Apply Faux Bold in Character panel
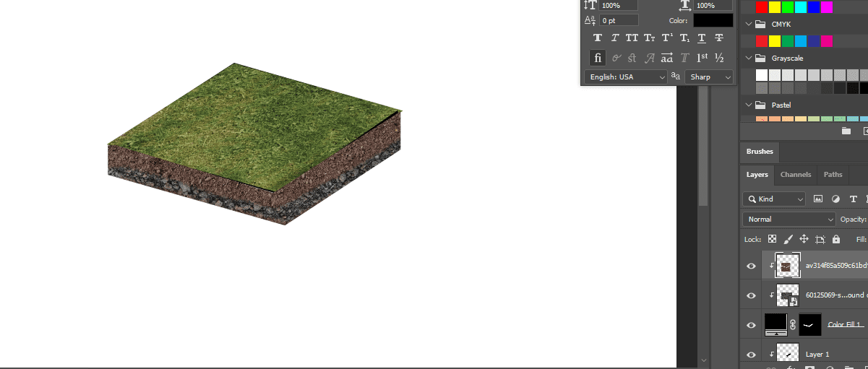 [598, 38]
